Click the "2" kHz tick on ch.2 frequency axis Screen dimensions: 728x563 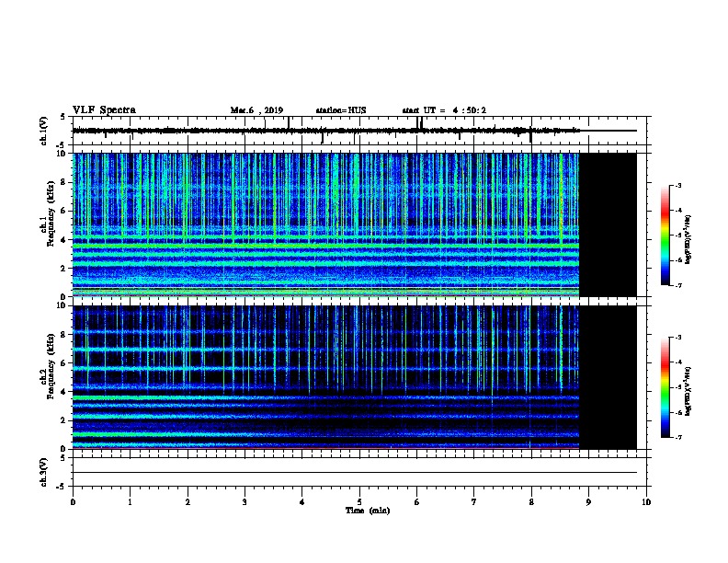pos(63,420)
